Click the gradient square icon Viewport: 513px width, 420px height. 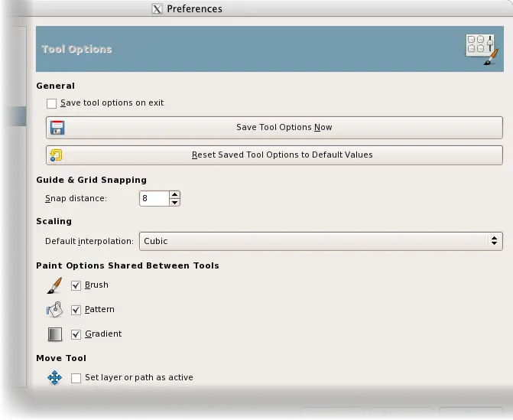(x=54, y=334)
